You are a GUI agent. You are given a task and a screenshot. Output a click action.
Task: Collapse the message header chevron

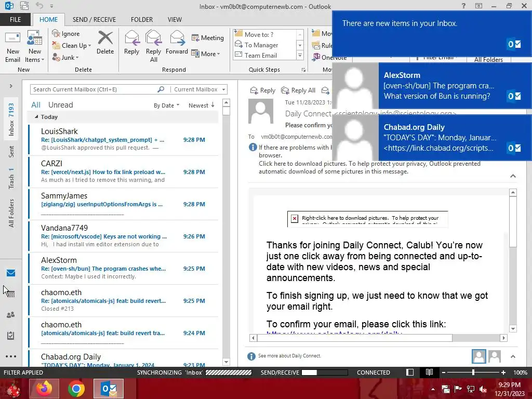[513, 176]
